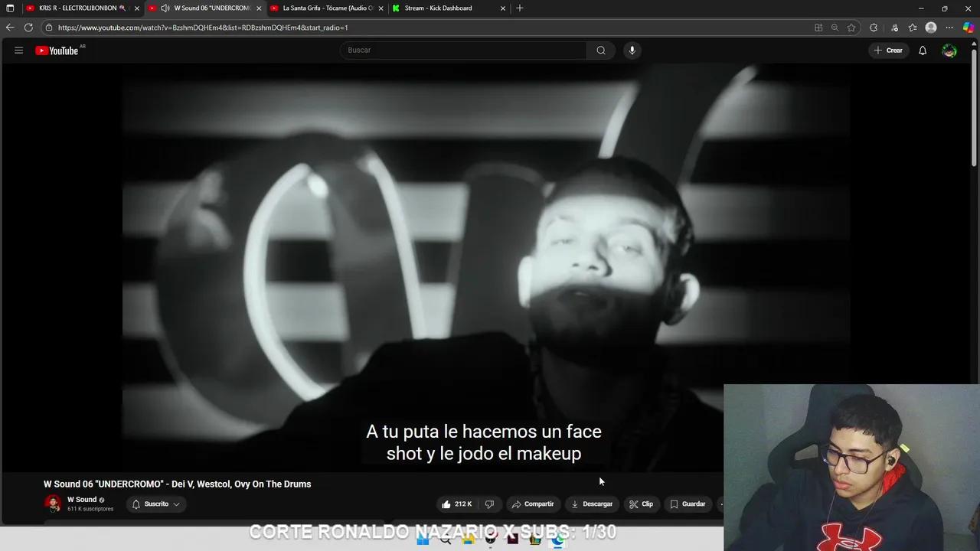Image resolution: width=980 pixels, height=551 pixels.
Task: Switch to the La Santa Grifa - Tócame tab
Action: coord(327,8)
